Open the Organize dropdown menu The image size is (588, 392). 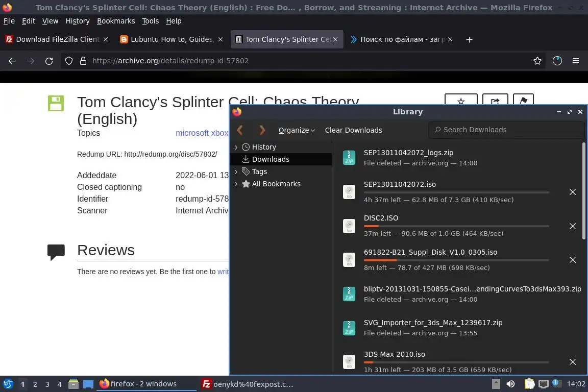coord(297,130)
